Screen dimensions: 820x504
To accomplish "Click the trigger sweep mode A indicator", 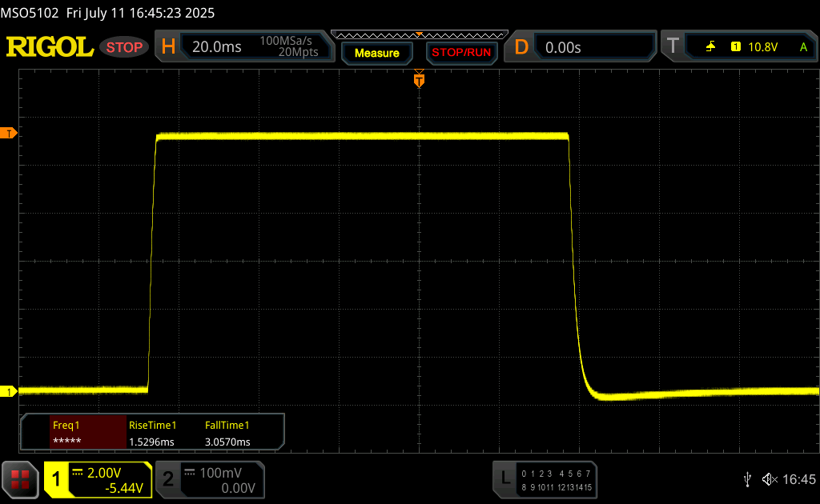I will point(803,47).
